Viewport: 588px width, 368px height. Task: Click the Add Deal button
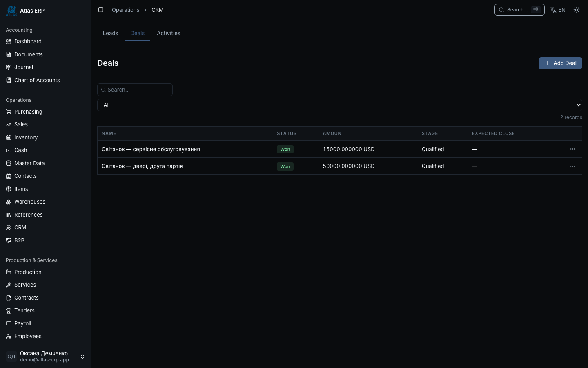[560, 63]
